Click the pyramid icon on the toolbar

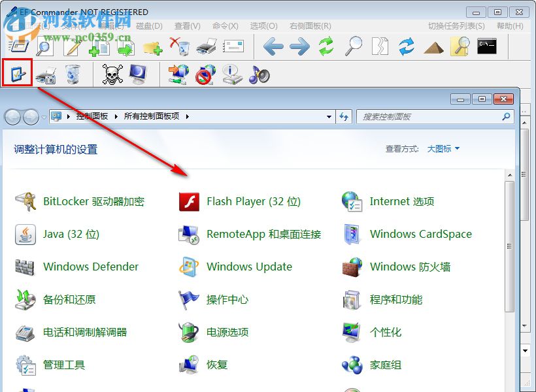[435, 46]
